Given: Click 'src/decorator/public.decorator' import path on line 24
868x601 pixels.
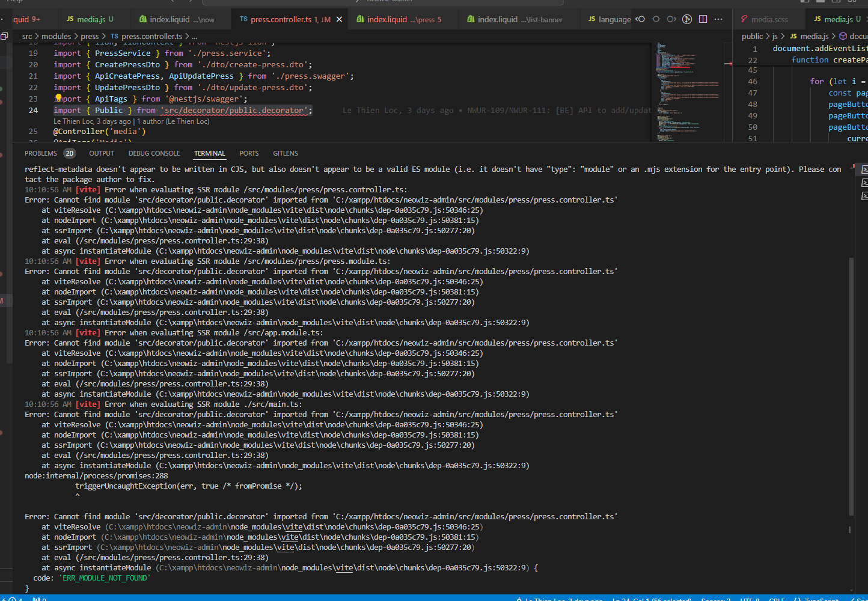Looking at the screenshot, I should click(x=234, y=111).
